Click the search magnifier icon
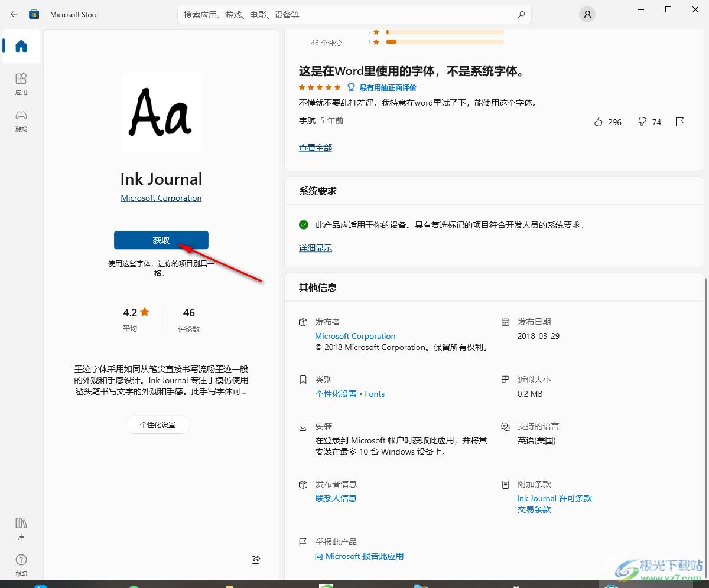The width and height of the screenshot is (709, 588). 521,15
